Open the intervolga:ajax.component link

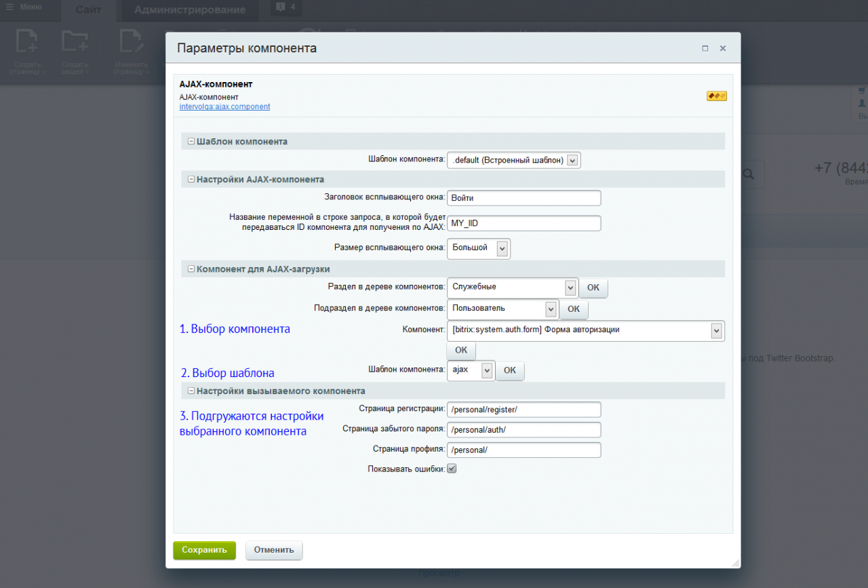point(224,106)
